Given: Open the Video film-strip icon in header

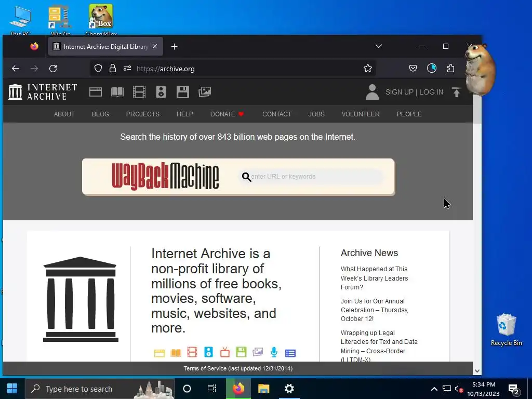Looking at the screenshot, I should click(139, 92).
